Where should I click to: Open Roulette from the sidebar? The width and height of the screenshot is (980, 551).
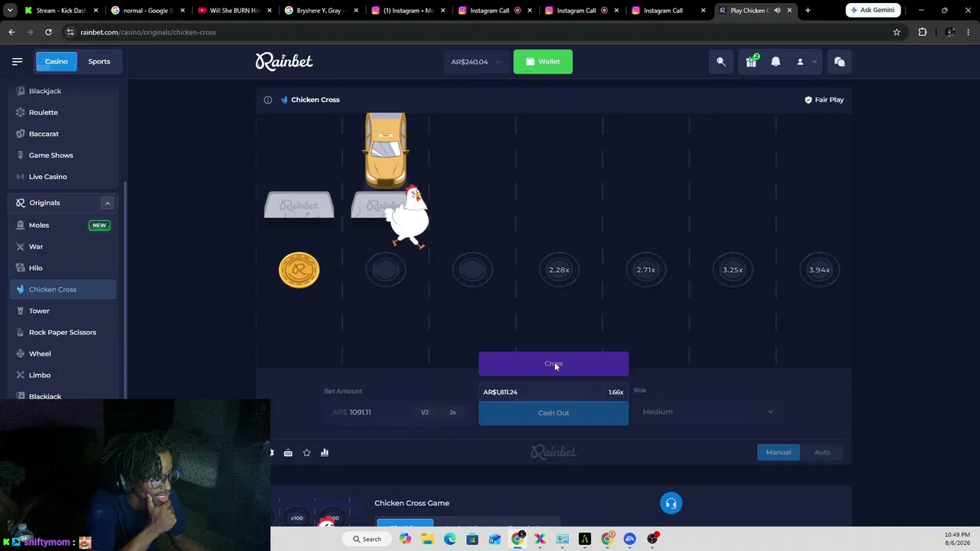coord(63,112)
